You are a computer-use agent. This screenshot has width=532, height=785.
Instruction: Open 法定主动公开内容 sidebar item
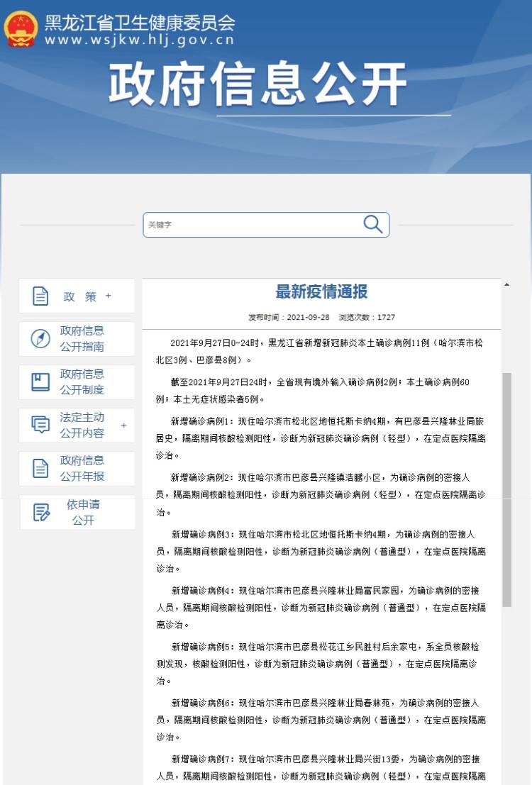tap(77, 425)
